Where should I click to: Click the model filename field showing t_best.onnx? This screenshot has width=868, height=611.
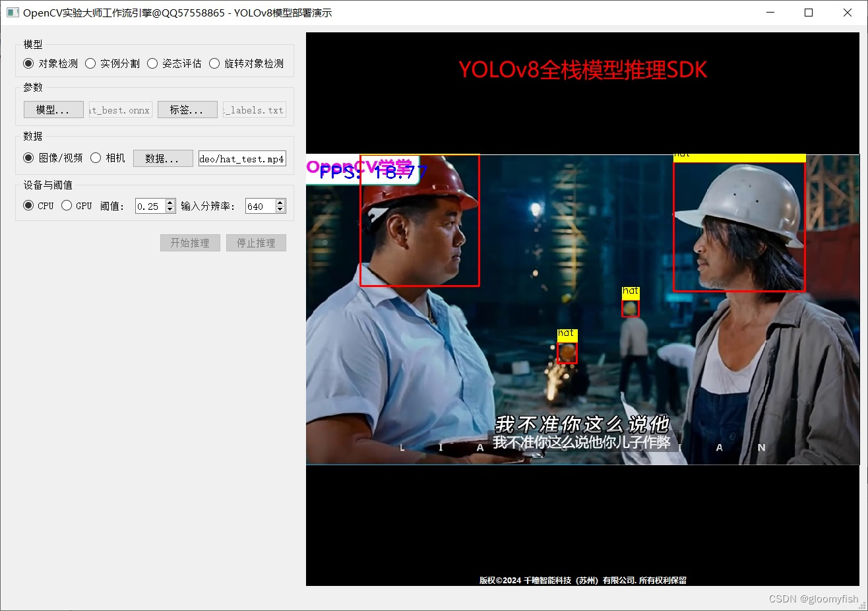tap(120, 110)
